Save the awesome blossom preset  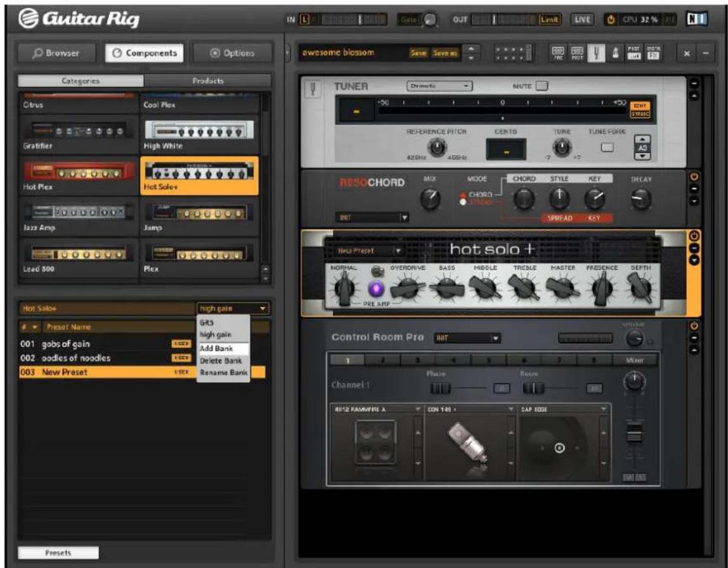418,53
